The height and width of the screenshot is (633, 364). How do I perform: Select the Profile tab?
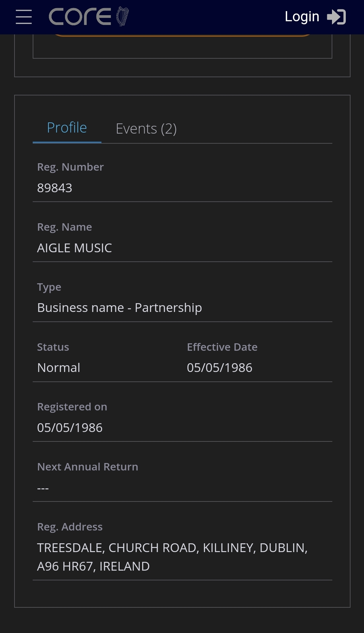point(67,128)
